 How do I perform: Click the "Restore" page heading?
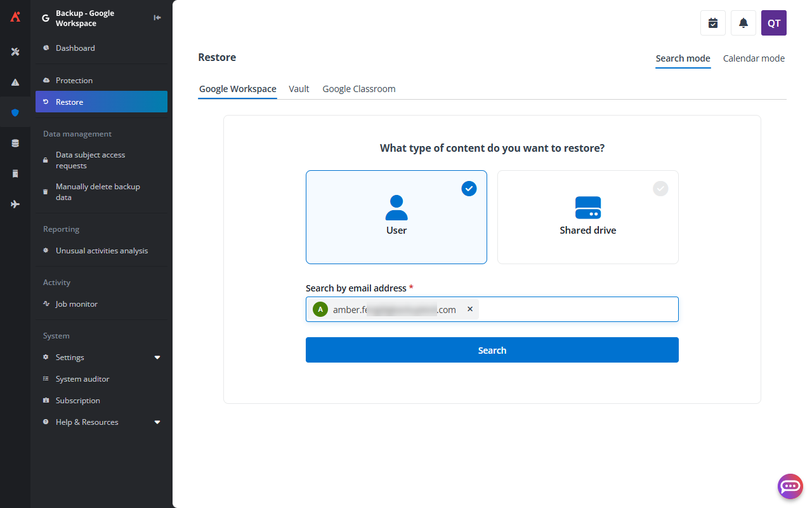(x=217, y=57)
